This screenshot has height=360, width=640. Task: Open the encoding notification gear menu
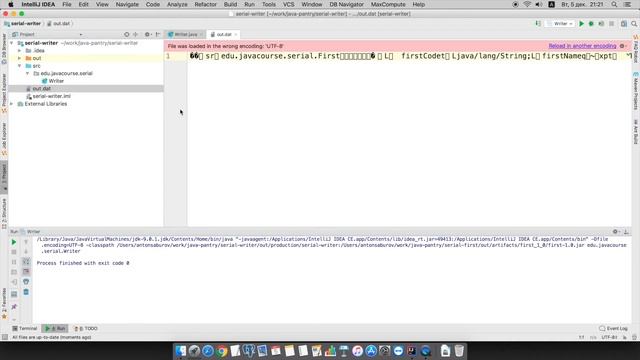(x=622, y=46)
